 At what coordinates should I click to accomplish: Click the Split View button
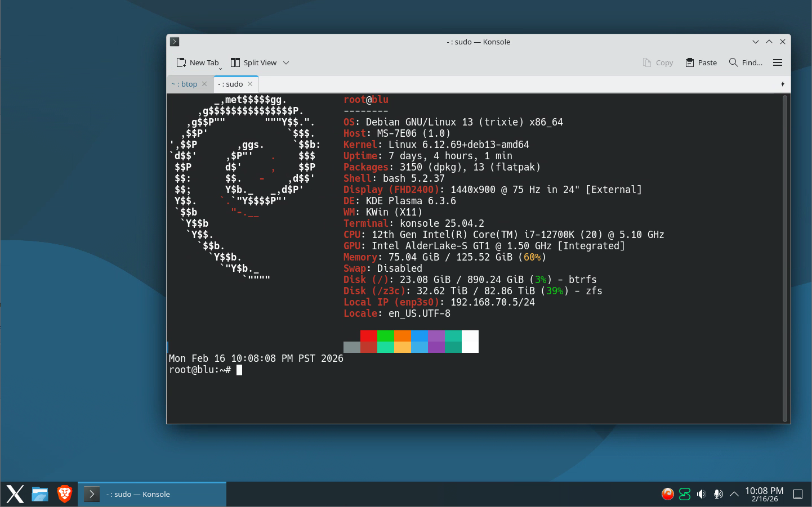pos(254,62)
